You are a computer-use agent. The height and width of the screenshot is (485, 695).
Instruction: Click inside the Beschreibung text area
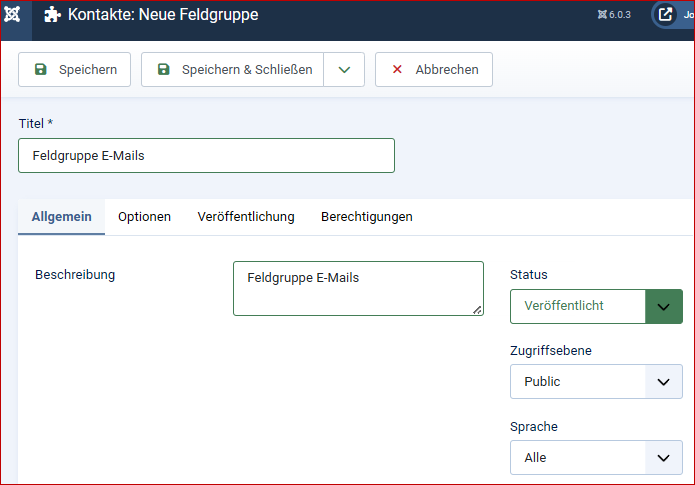pyautogui.click(x=357, y=289)
